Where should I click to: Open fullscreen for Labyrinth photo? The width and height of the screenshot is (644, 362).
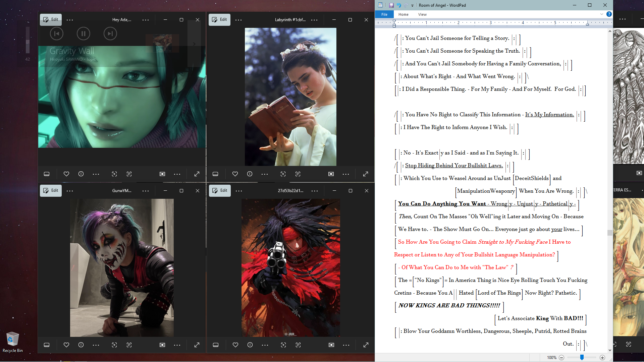(366, 174)
